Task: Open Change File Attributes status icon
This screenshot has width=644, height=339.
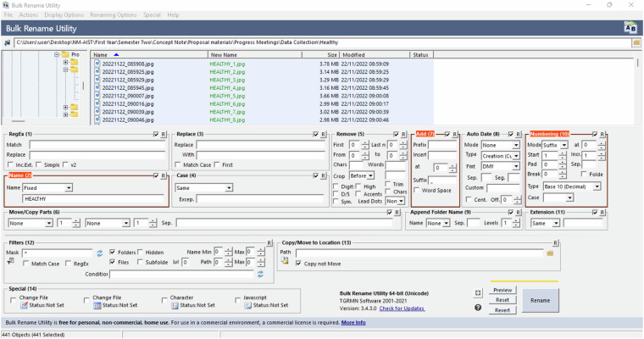Action: [x=24, y=305]
